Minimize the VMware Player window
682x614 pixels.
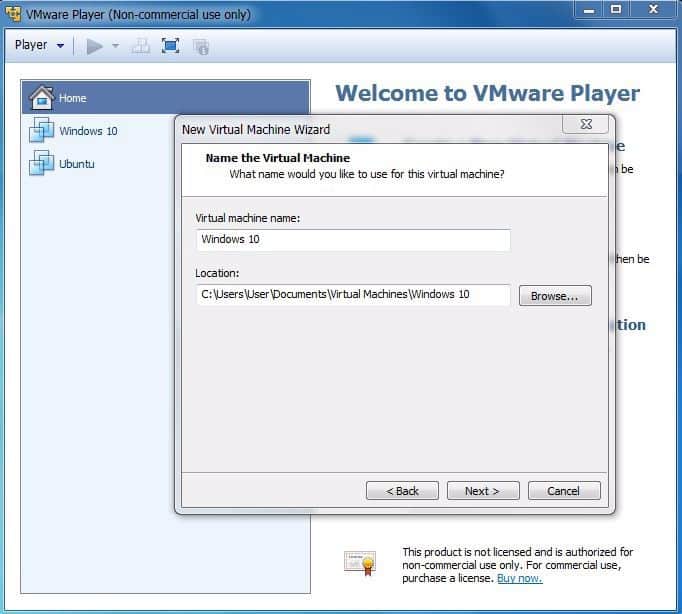click(589, 10)
